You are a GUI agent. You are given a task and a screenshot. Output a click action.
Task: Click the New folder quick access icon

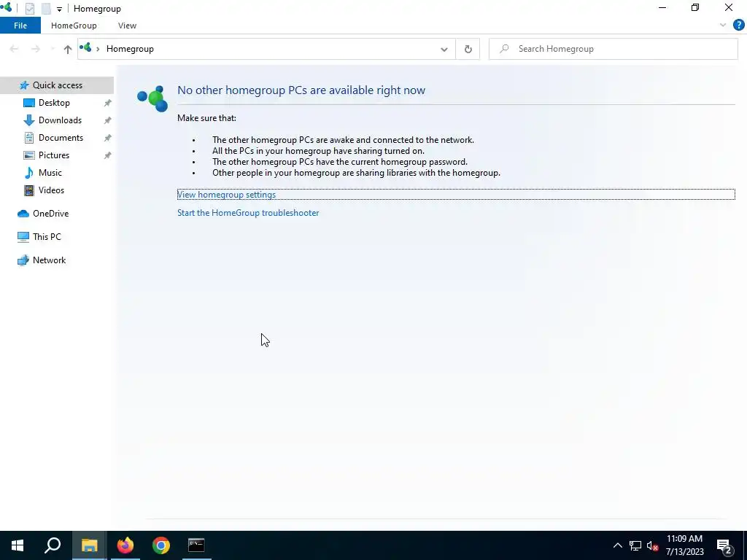[x=46, y=9]
